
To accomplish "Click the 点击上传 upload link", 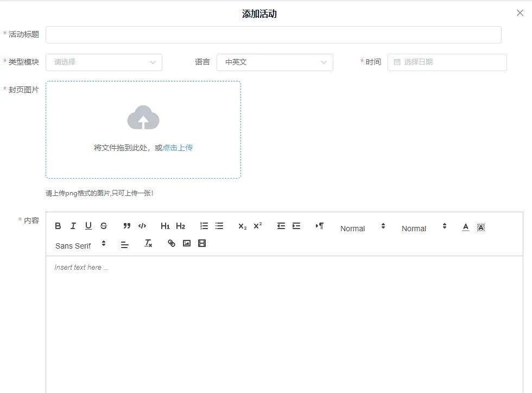I will pos(178,147).
